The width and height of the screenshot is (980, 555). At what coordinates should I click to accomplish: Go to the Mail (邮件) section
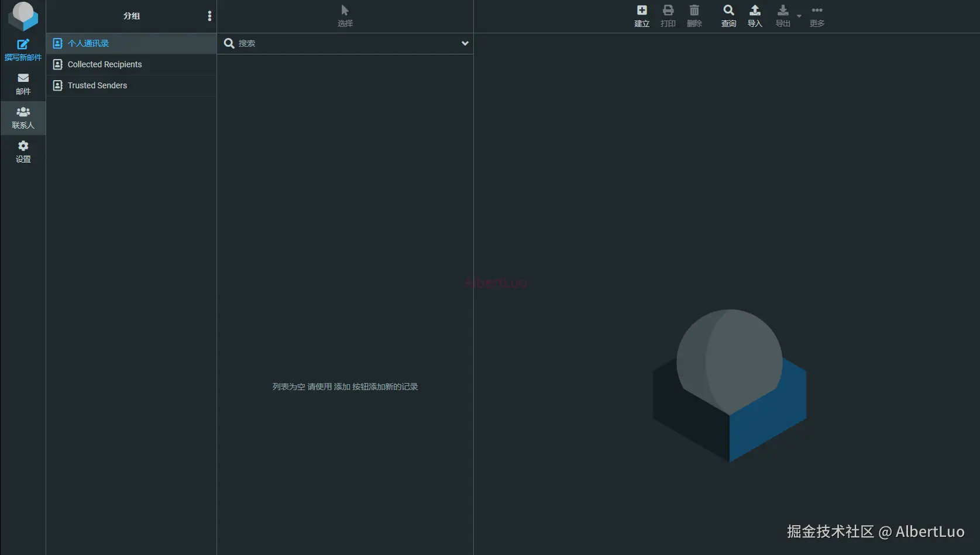pos(23,84)
